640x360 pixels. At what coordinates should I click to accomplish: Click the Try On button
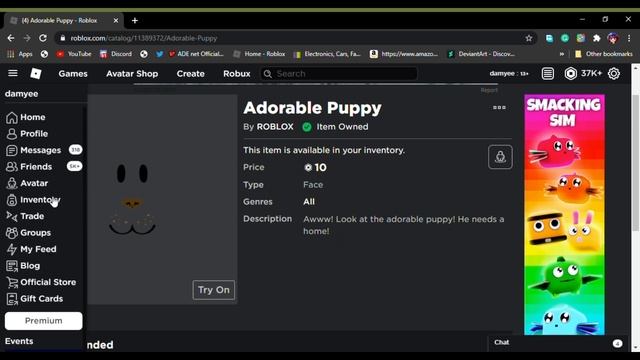point(213,290)
